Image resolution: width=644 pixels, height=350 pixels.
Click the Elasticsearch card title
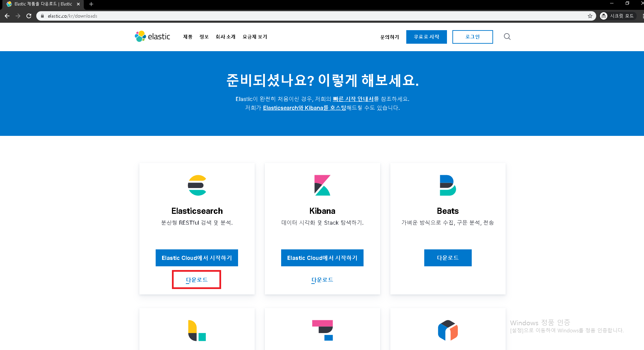click(197, 211)
